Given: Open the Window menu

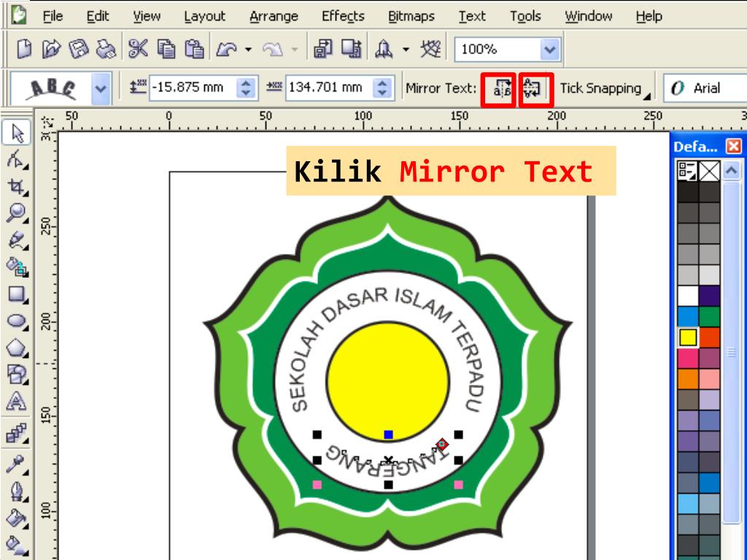Looking at the screenshot, I should [x=589, y=16].
